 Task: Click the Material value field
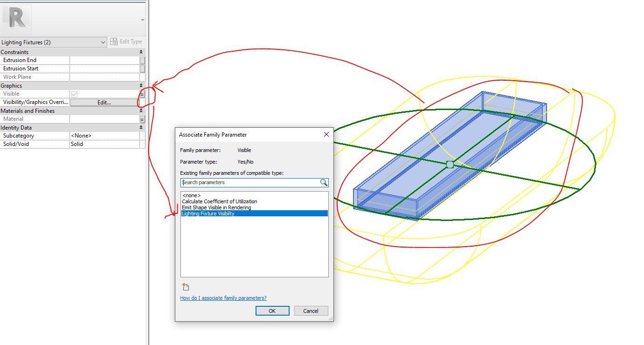pos(104,119)
